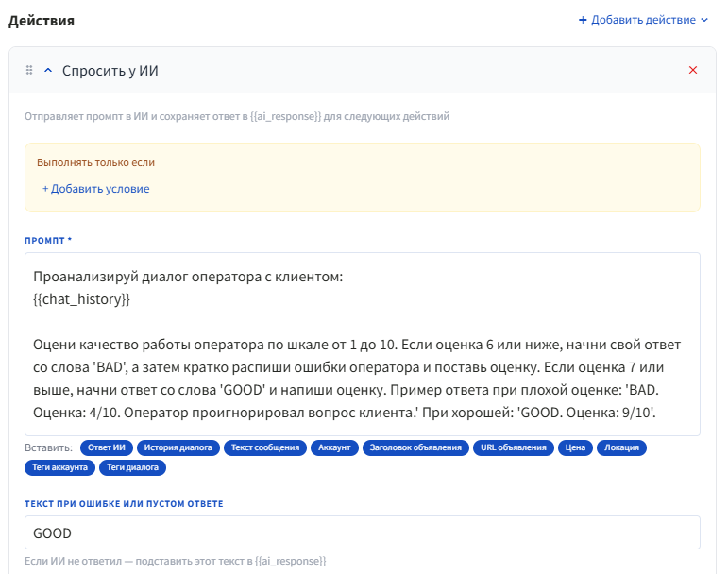728x574 pixels.
Task: Click the Действия heading
Action: pos(42,21)
